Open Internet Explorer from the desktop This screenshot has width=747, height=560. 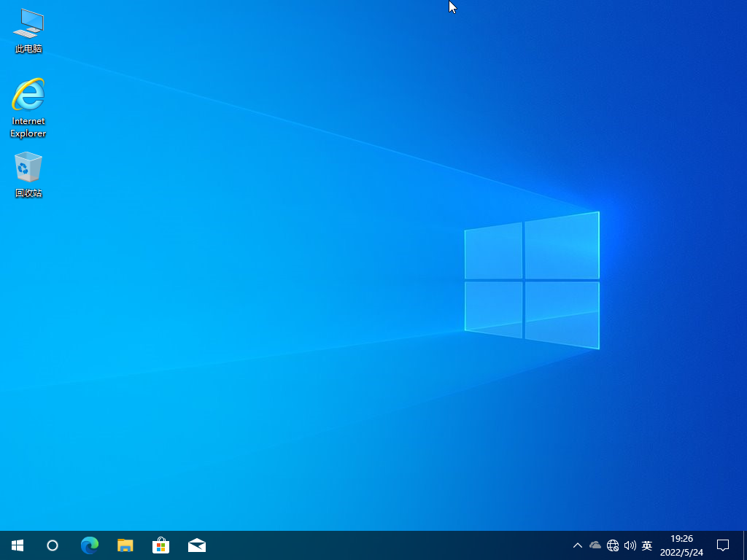click(x=28, y=95)
